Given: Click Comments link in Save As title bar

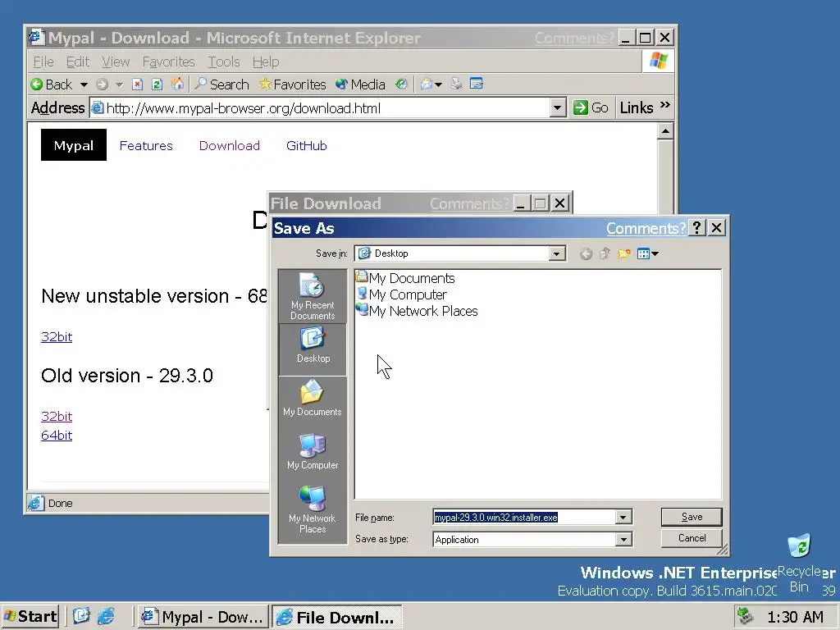Looking at the screenshot, I should point(646,229).
